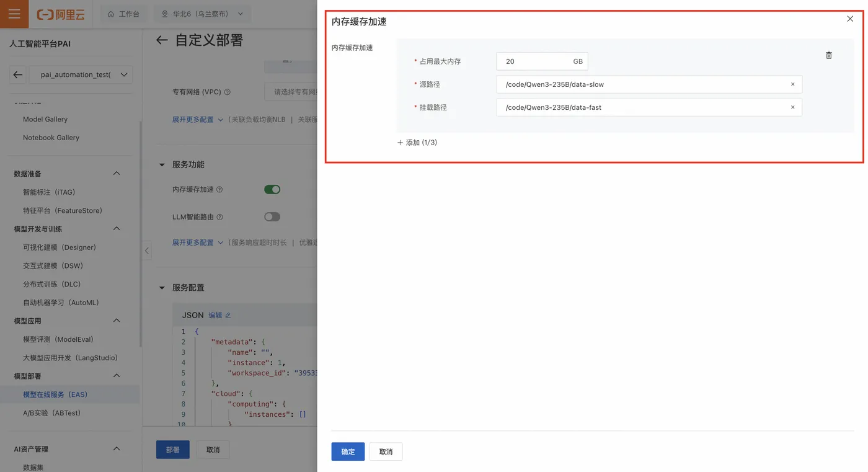Expand 展开更多配置 under 专有网络
Screen dimensions: 868x472
pyautogui.click(x=197, y=120)
